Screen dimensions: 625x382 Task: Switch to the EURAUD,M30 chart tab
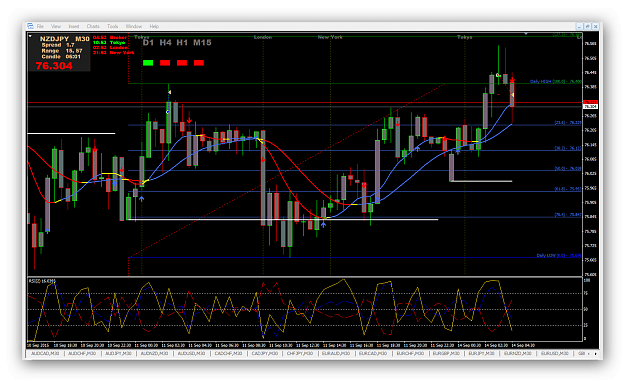[x=336, y=353]
